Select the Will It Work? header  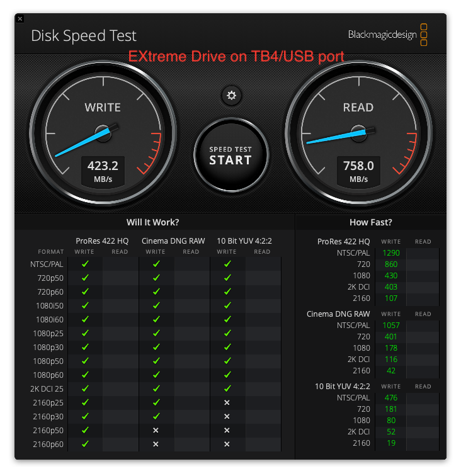(x=153, y=222)
